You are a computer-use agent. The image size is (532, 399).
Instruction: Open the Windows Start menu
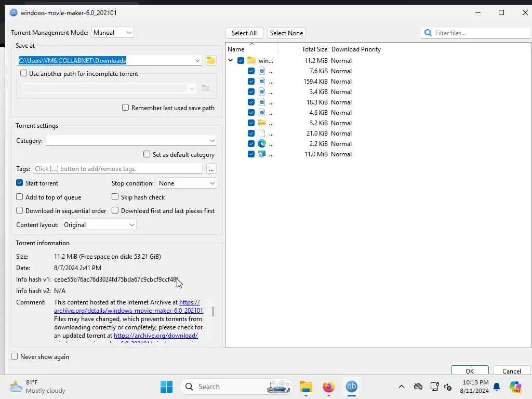[166, 387]
